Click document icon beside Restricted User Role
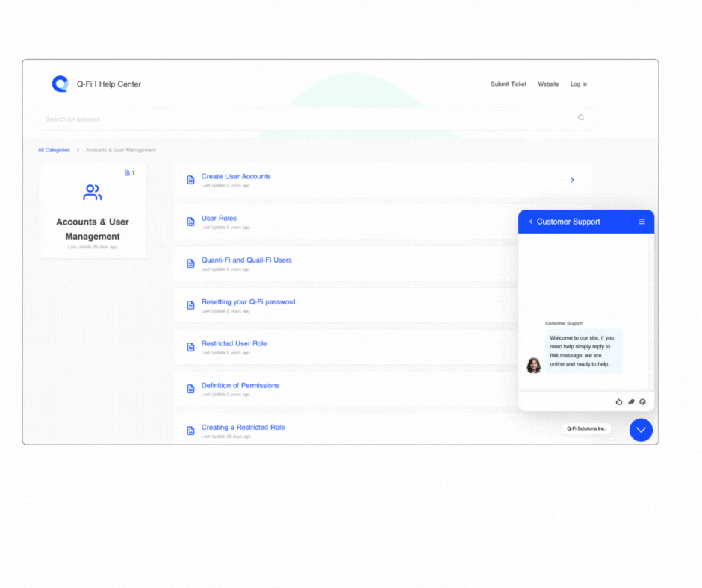This screenshot has height=588, width=702. [190, 347]
